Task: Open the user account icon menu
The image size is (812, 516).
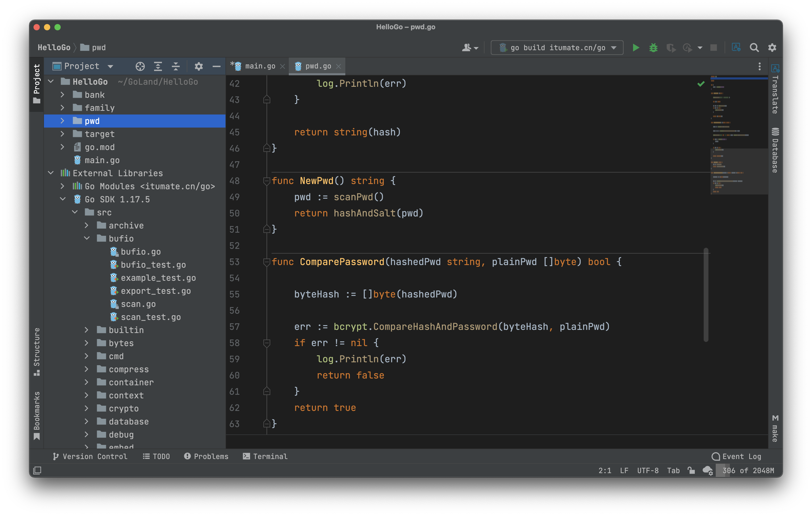Action: [470, 48]
